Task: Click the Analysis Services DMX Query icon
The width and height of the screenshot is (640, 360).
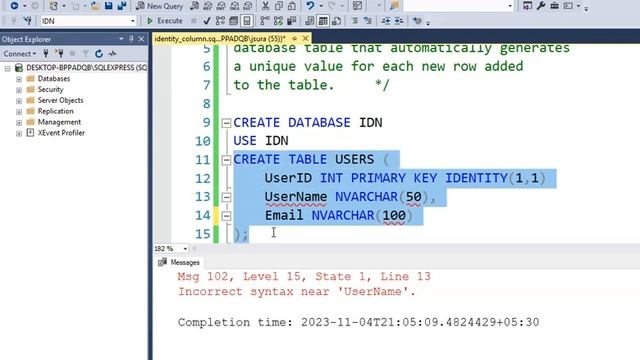Action: click(221, 6)
